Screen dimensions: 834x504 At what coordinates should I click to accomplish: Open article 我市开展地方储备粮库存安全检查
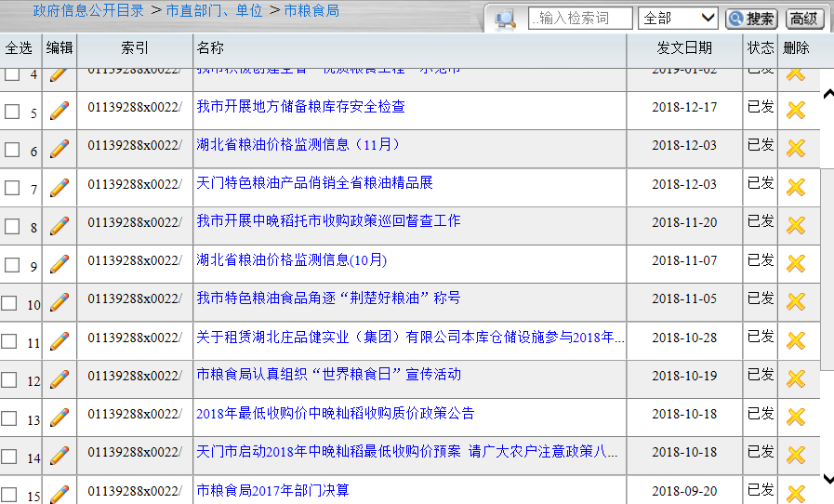tap(300, 107)
